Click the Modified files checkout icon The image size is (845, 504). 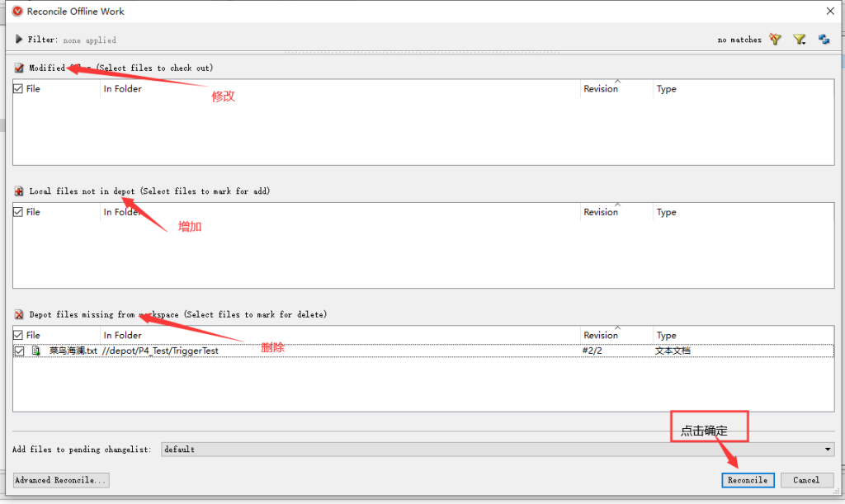pos(19,68)
